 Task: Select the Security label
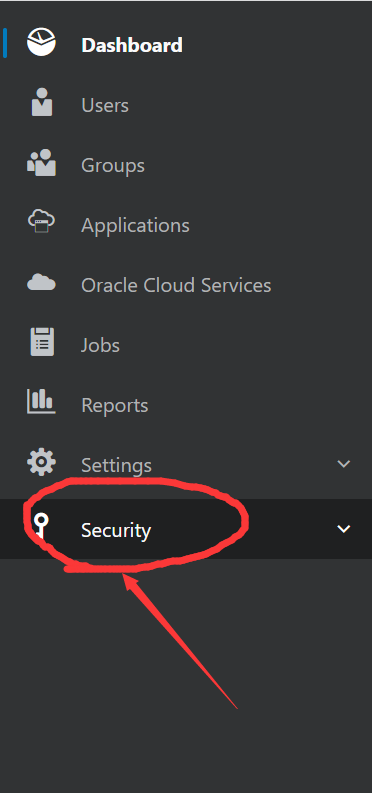point(116,530)
